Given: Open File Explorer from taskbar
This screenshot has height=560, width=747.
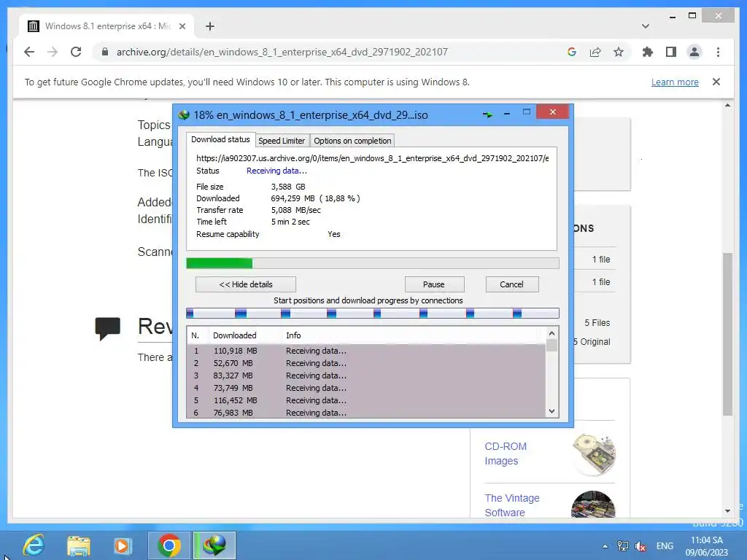Looking at the screenshot, I should coord(78,545).
